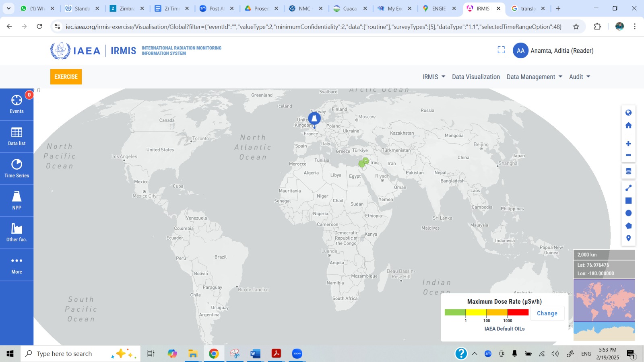This screenshot has height=362, width=644.
Task: Switch to the Post Zoom browser tab
Action: tap(217, 8)
